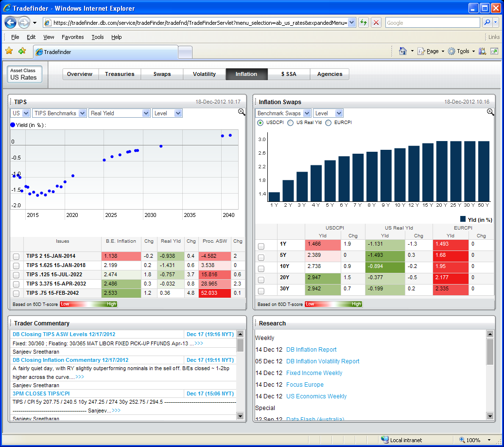The height and width of the screenshot is (447, 504).
Task: Open the TIPS Benchmarks dropdown
Action: (59, 113)
